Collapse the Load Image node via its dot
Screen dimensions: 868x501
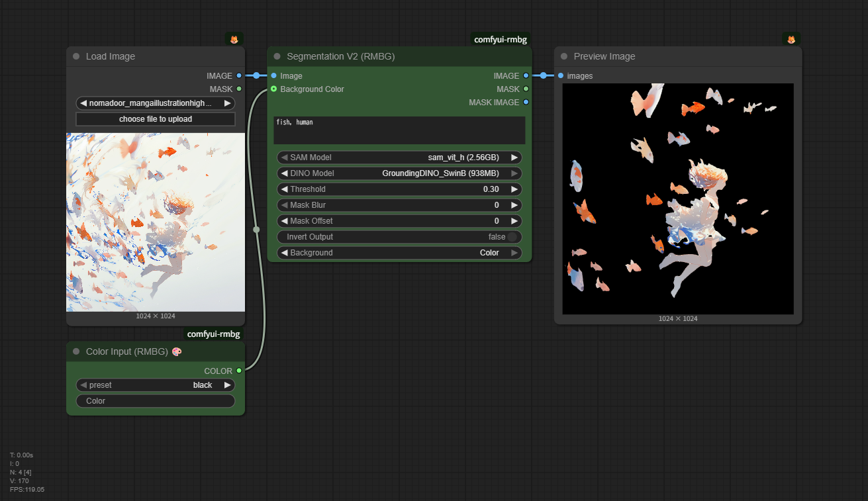[x=76, y=57]
